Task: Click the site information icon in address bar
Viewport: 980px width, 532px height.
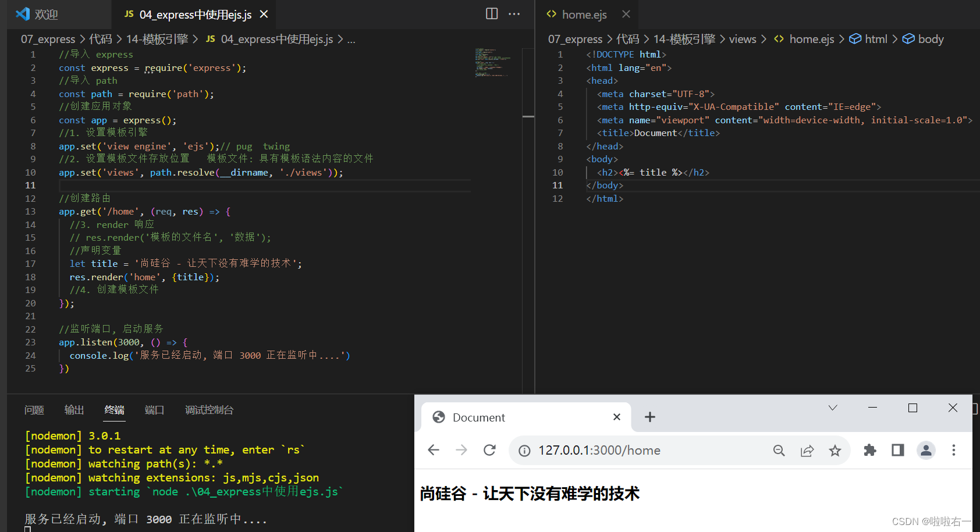Action: [524, 451]
